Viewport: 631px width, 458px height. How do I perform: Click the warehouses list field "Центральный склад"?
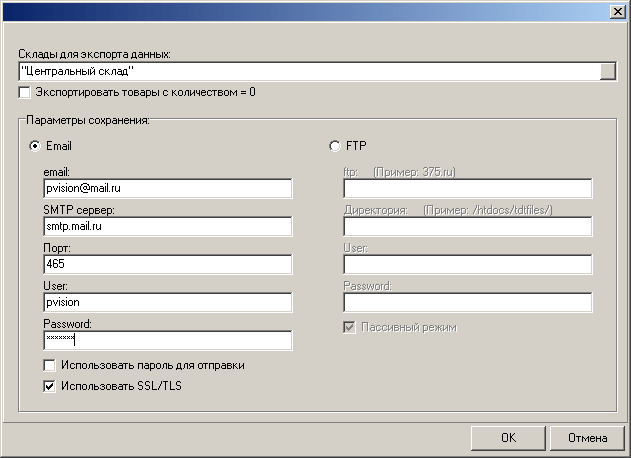tap(308, 71)
